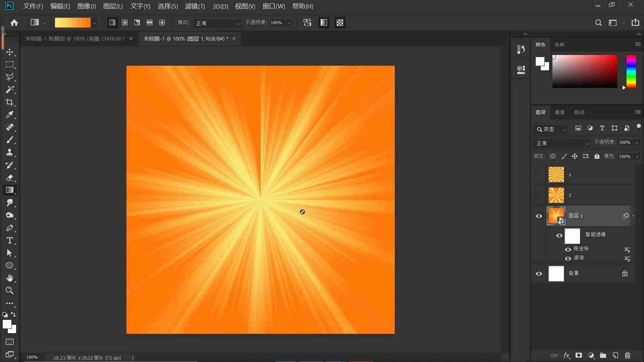This screenshot has width=644, height=362.
Task: Choose the linear gradient style
Action: click(112, 22)
